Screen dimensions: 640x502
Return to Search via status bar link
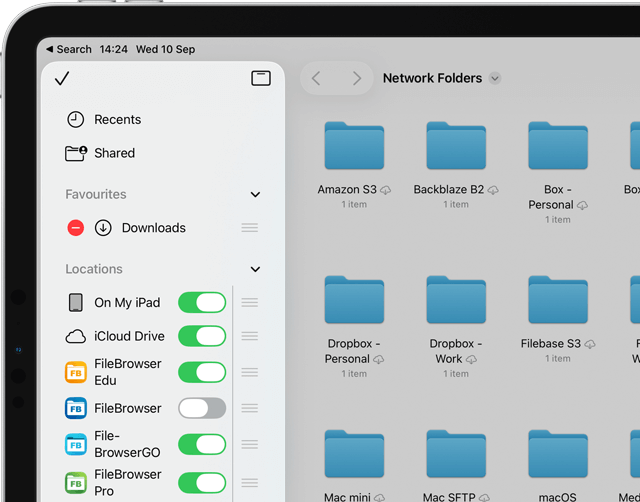coord(69,49)
